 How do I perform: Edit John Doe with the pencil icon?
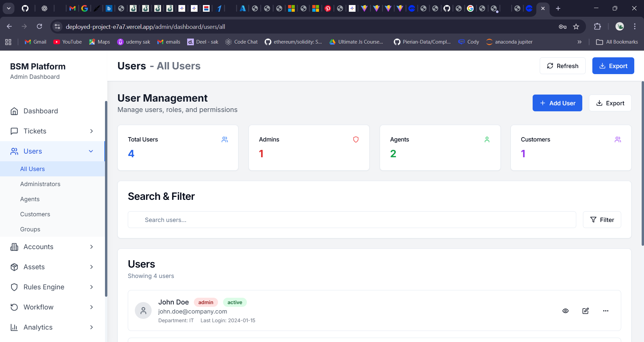(586, 311)
